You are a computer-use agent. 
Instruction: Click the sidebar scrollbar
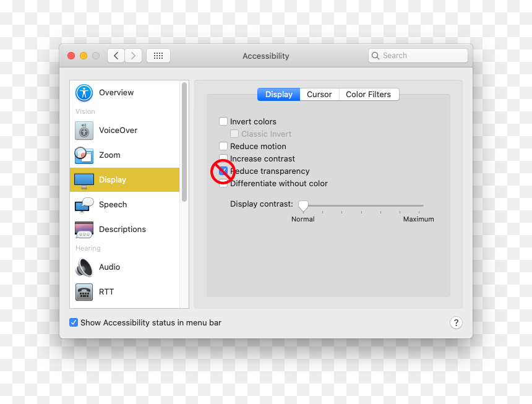[x=184, y=142]
